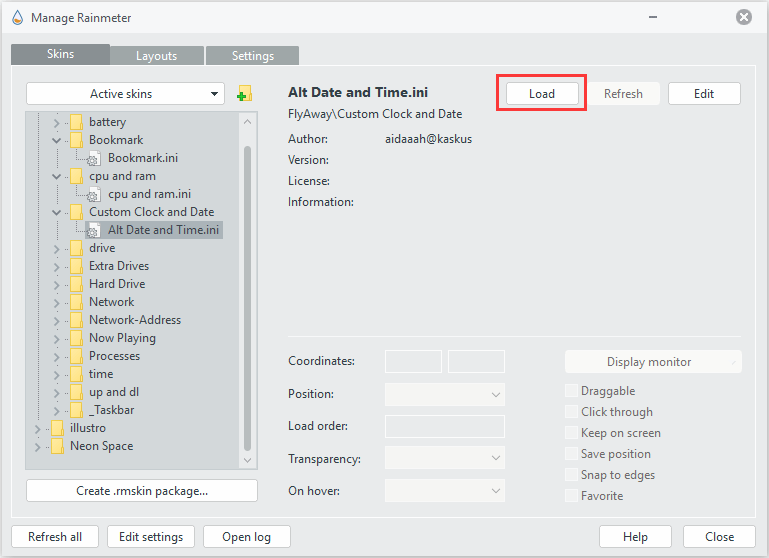Switch to the Layouts tab
Viewport: 769px width, 558px height.
coord(156,56)
